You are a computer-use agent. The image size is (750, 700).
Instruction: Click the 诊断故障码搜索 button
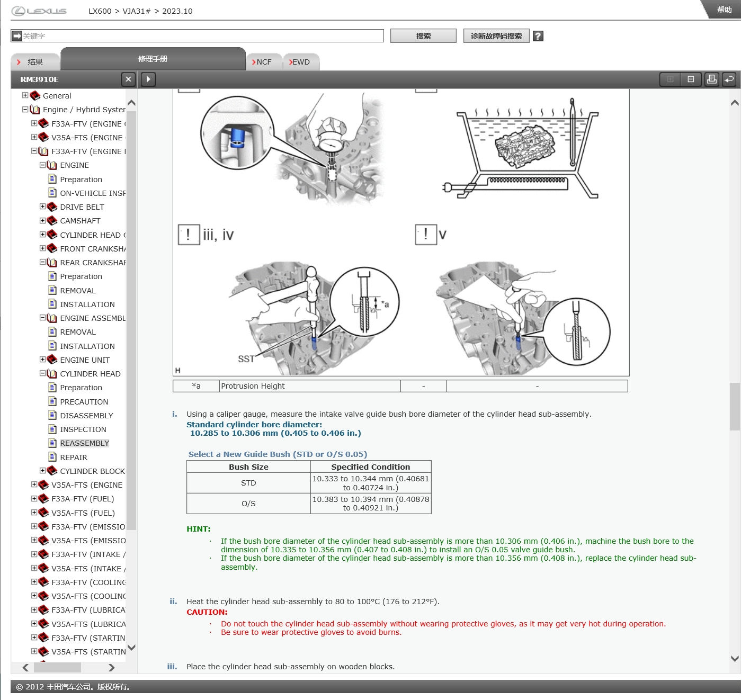coord(496,36)
